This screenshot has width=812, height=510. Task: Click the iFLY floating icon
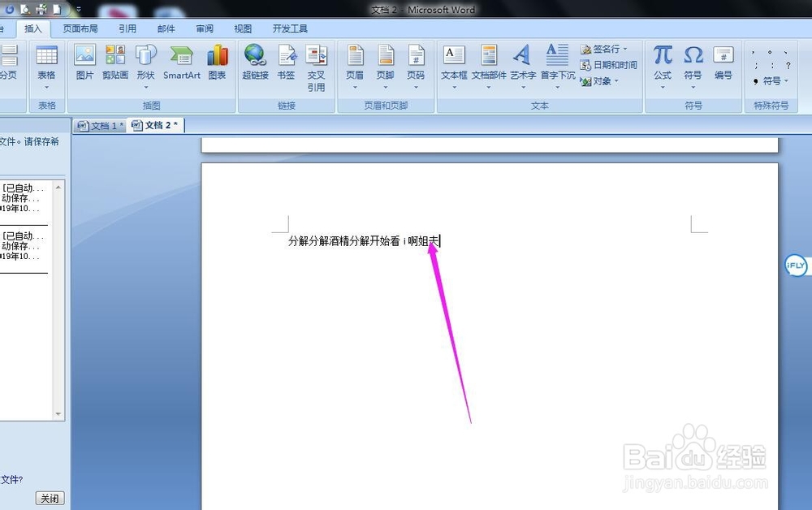tap(796, 266)
